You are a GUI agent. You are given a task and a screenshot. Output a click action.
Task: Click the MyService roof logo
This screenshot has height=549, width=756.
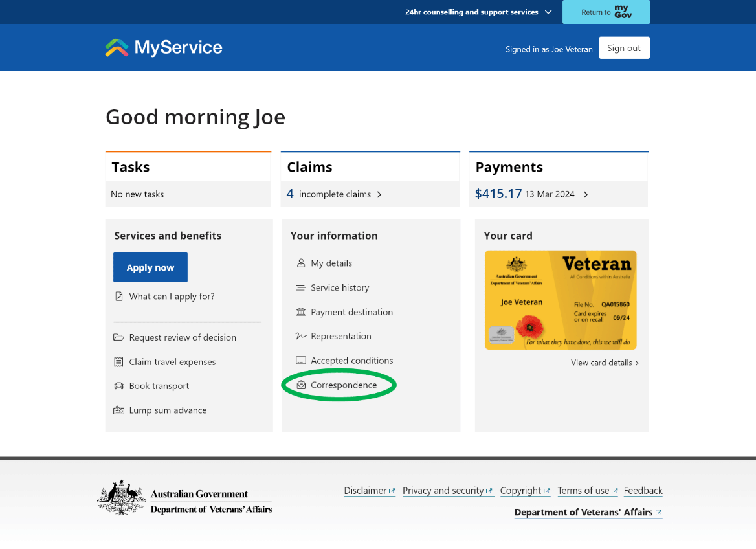[x=116, y=46]
